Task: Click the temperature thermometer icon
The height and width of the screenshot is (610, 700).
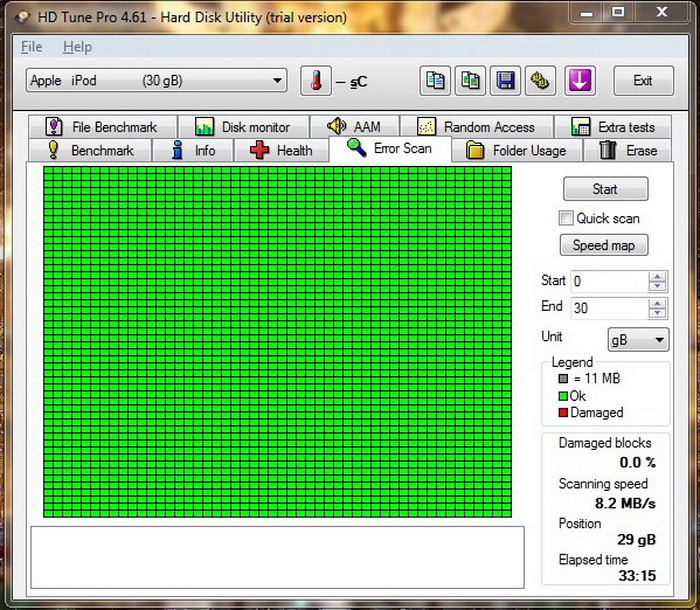Action: tap(316, 81)
